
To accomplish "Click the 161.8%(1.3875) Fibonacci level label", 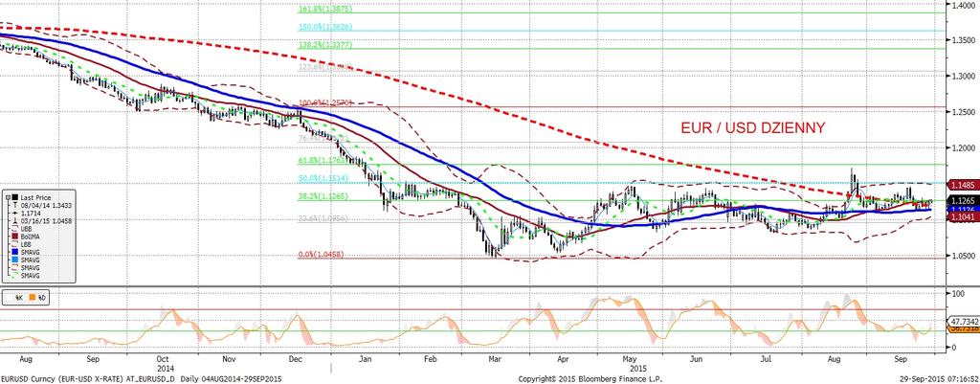I will coord(323,10).
